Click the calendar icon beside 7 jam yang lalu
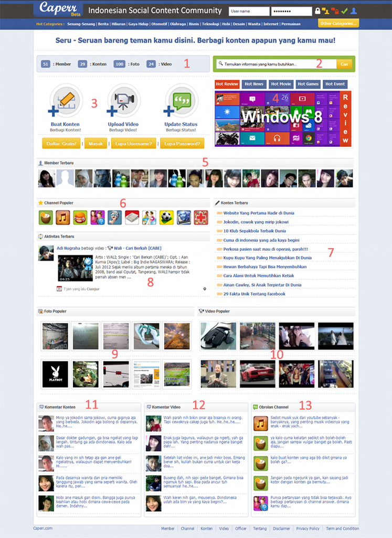Viewport: 392px width, 538px height. 59,289
